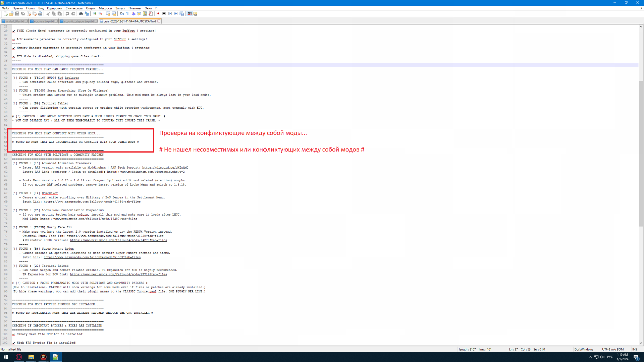This screenshot has height=362, width=644.
Task: Click the discord.gg AAF Tech Support link
Action: click(165, 168)
